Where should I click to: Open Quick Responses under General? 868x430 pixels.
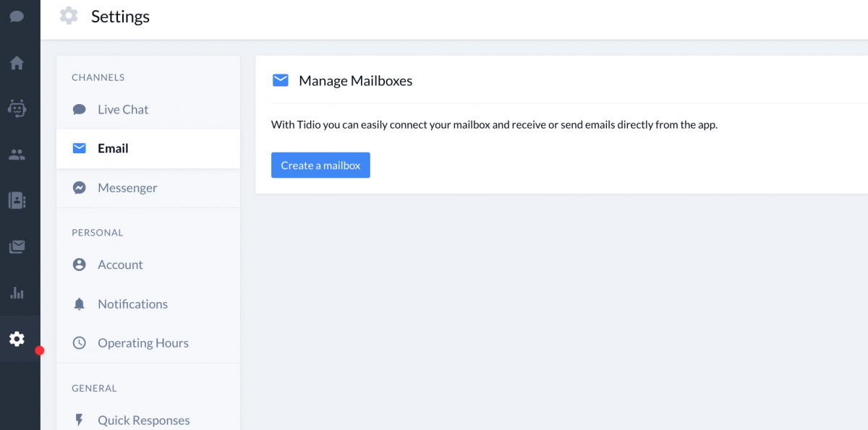tap(148, 421)
